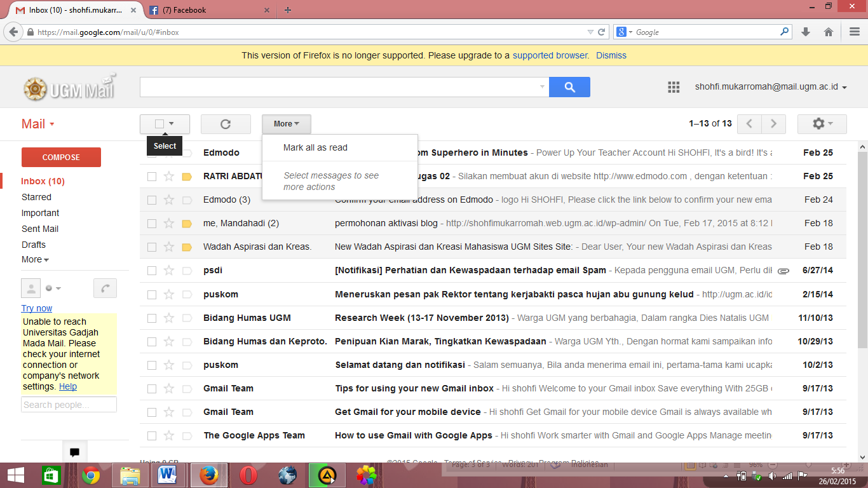Go to Firefox home page icon

[829, 32]
